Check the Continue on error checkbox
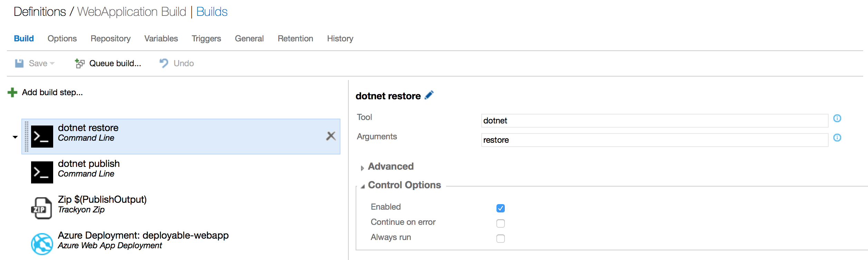Screen dimensions: 868x260 coord(501,223)
